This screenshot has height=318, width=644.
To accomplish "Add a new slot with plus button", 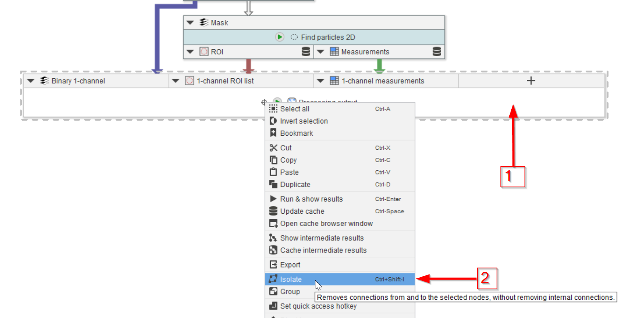I will pos(531,81).
